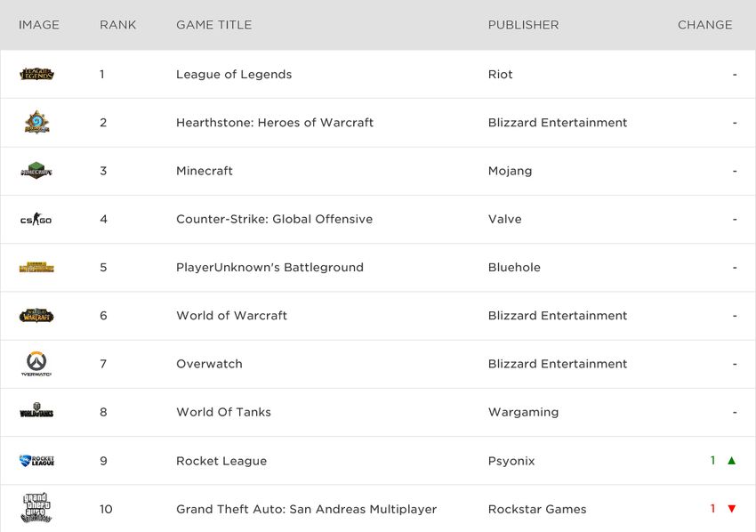This screenshot has height=532, width=756.
Task: Click the World of Warcraft logo
Action: pos(36,316)
